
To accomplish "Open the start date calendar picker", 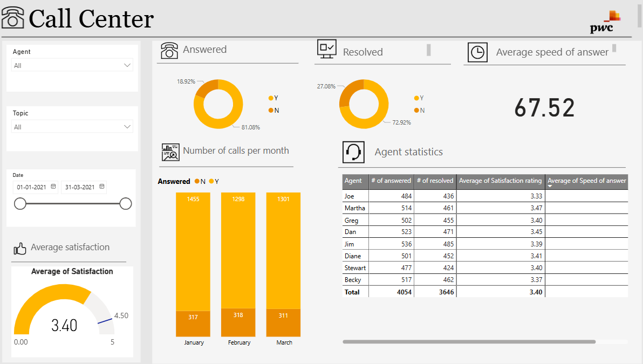I will [53, 187].
